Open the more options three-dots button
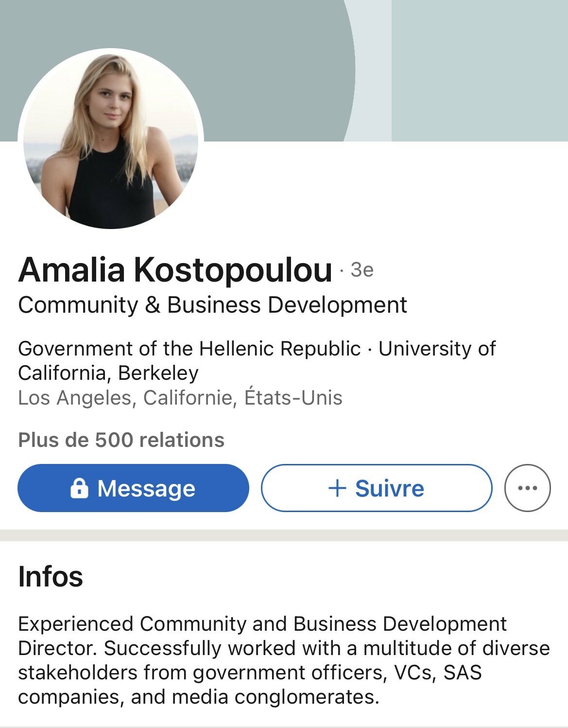568x728 pixels. (x=528, y=488)
